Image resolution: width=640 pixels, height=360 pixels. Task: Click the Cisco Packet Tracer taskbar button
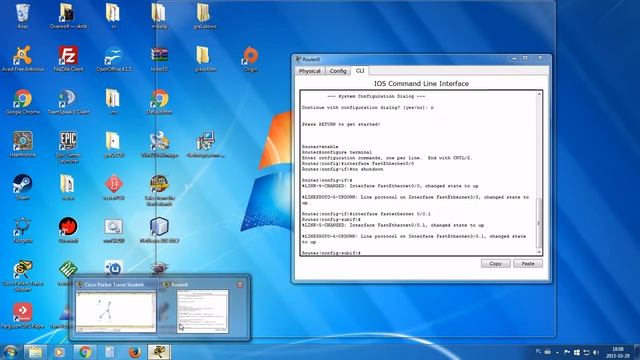159,352
